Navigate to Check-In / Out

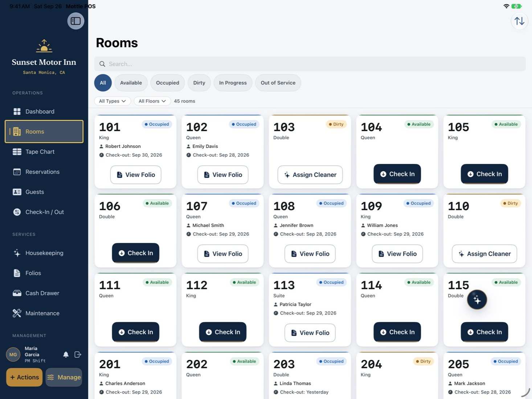tap(44, 212)
